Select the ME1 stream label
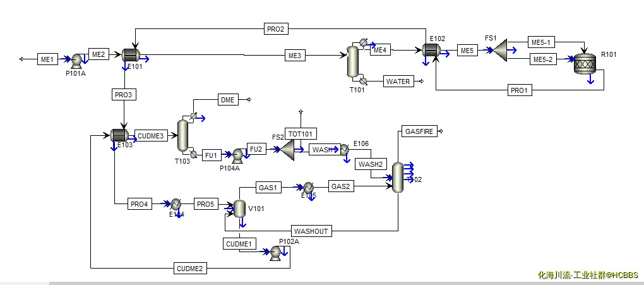Image resolution: width=644 pixels, height=285 pixels. (x=47, y=59)
